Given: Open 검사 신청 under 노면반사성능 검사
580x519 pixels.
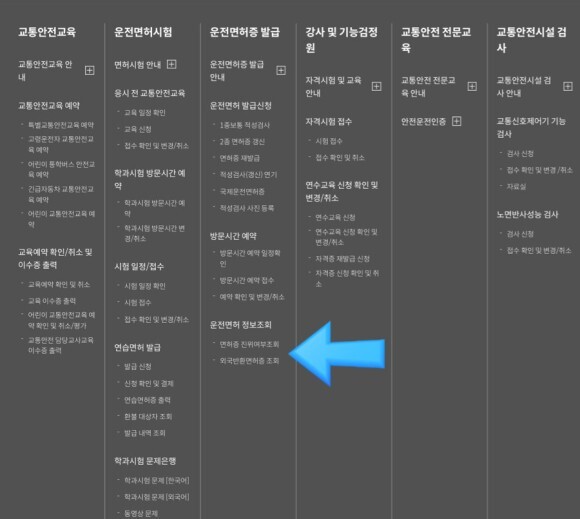Looking at the screenshot, I should click(x=520, y=234).
